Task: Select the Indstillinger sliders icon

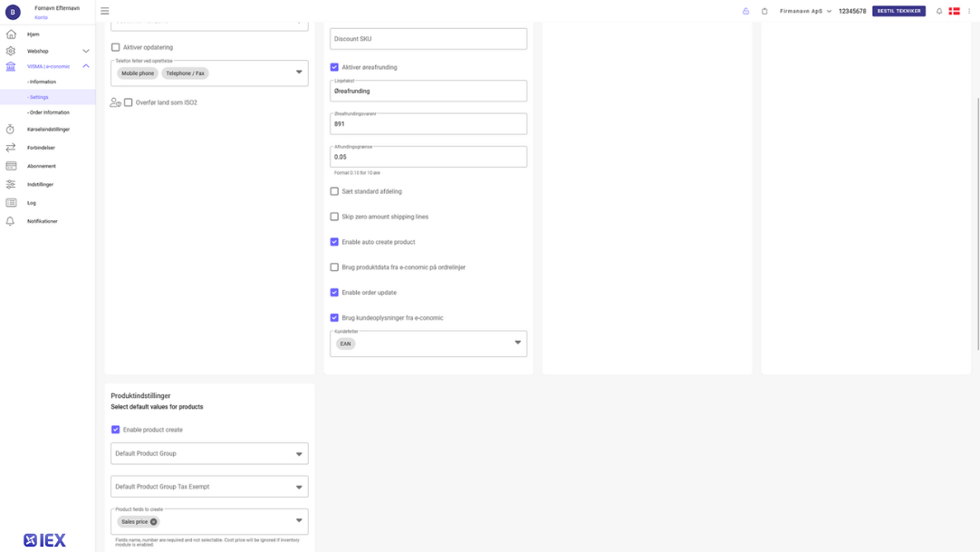Action: 11,184
